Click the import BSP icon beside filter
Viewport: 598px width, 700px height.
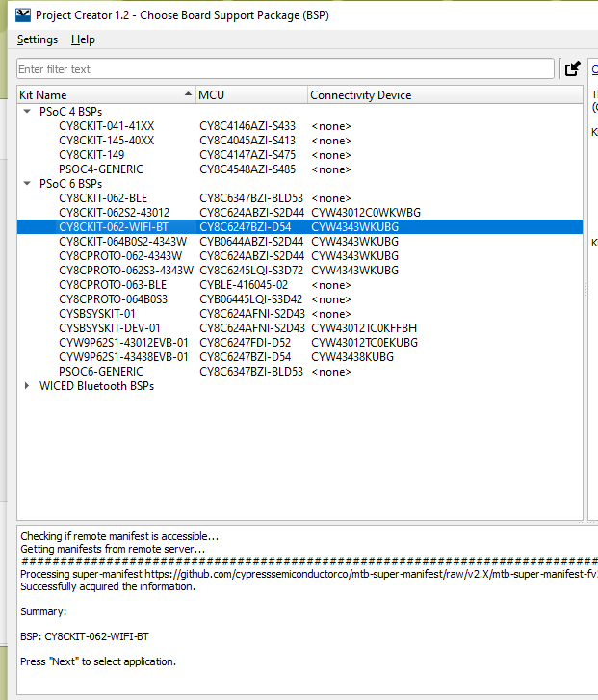tap(572, 68)
